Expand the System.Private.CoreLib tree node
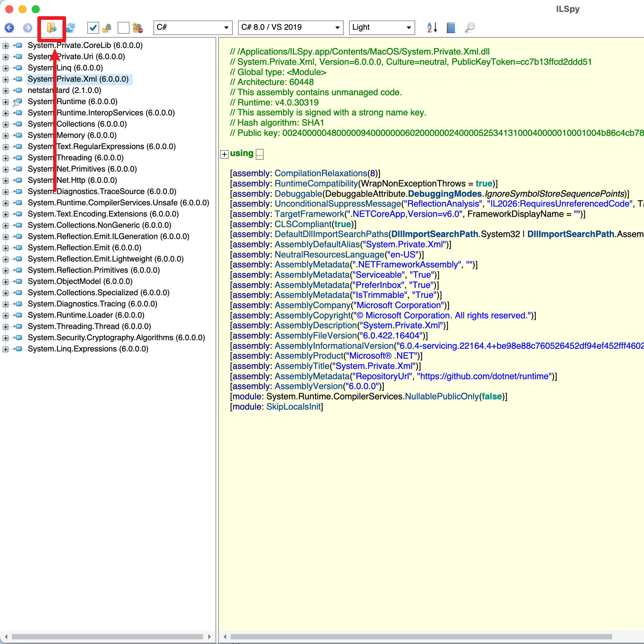Viewport: 644px width, 644px height. [5, 45]
